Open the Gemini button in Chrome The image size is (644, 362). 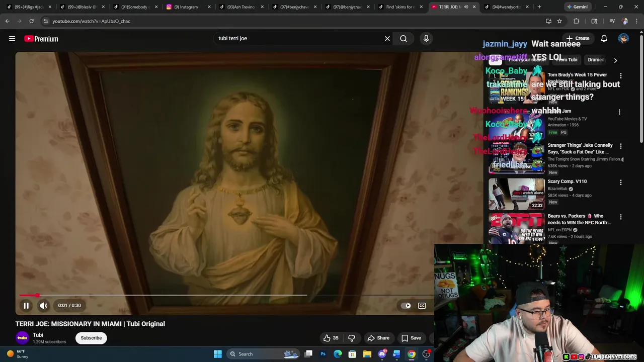point(577,7)
